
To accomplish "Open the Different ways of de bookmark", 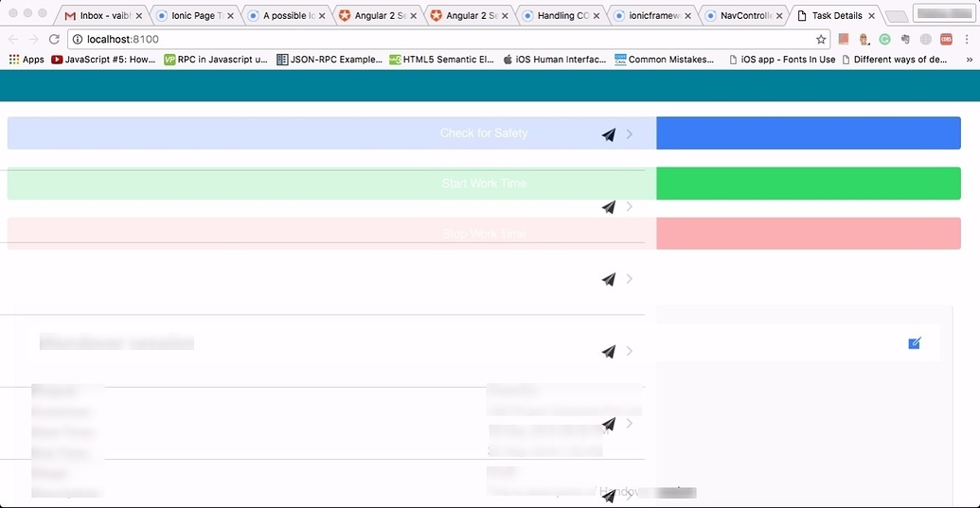I will pyautogui.click(x=895, y=60).
